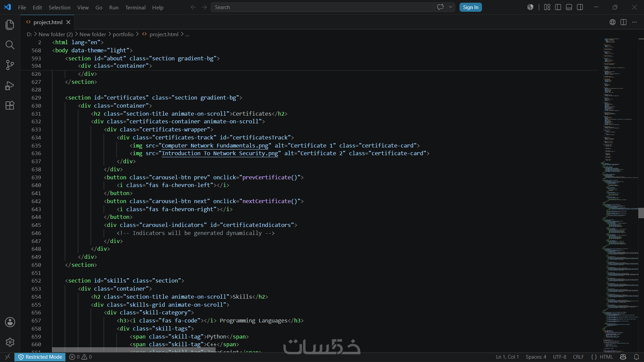
Task: Toggle the secondary side bar
Action: (580, 7)
